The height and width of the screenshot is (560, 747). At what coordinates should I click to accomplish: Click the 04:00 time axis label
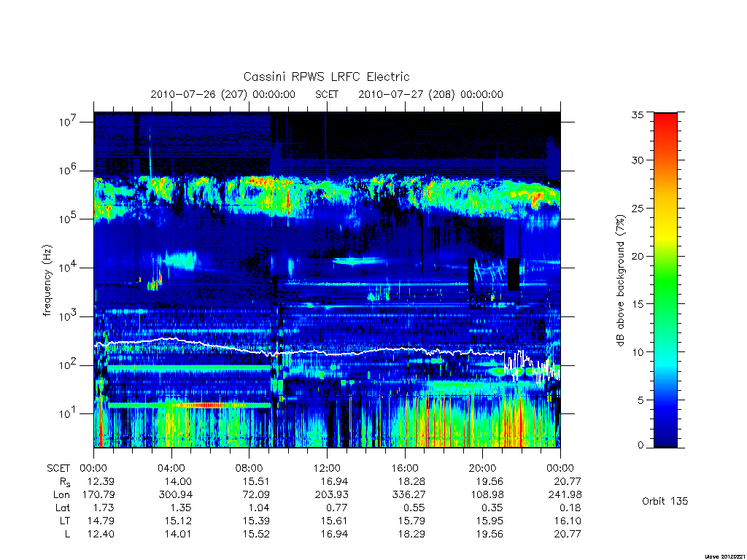pos(171,468)
